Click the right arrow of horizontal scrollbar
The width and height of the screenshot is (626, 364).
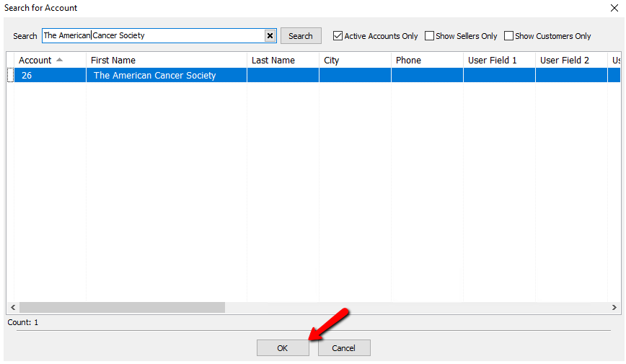[x=614, y=307]
